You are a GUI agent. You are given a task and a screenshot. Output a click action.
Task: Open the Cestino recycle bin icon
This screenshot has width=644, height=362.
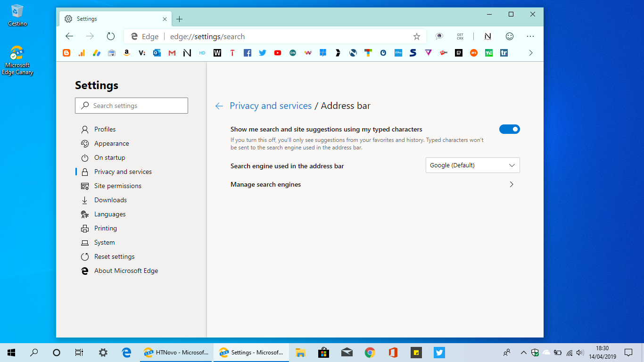(17, 15)
